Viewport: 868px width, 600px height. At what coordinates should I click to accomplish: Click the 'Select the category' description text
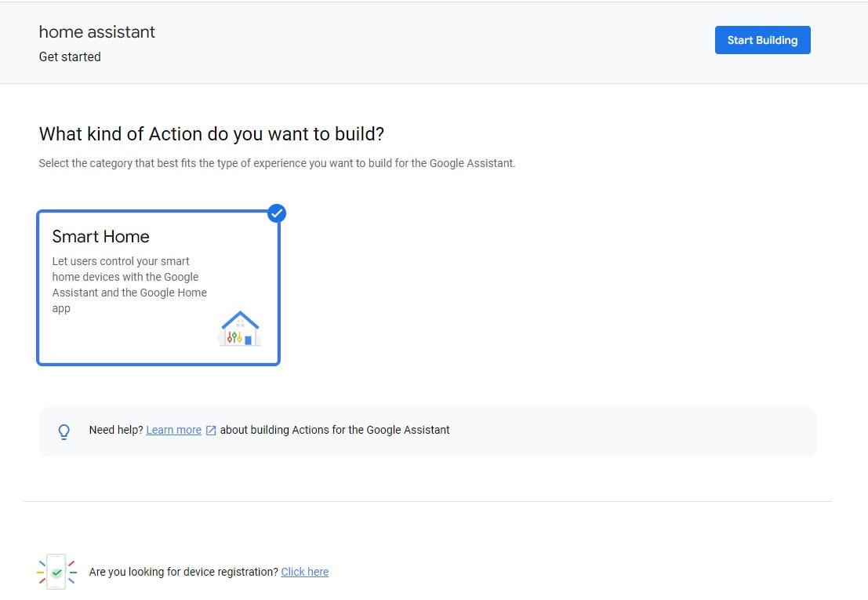point(277,163)
